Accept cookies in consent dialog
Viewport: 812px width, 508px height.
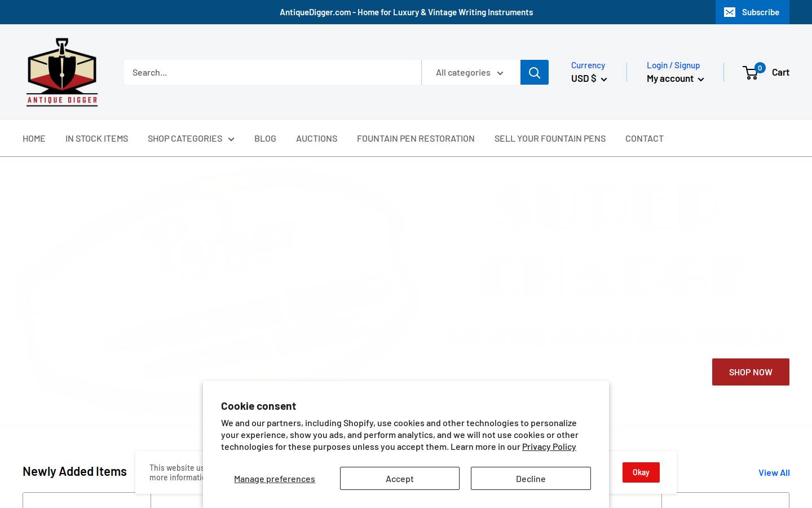click(x=400, y=478)
